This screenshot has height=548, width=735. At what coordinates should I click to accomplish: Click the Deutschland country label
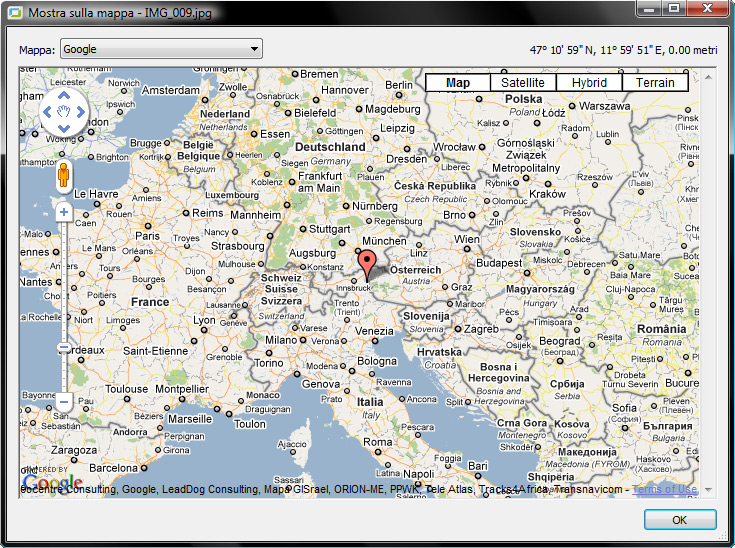coord(330,147)
